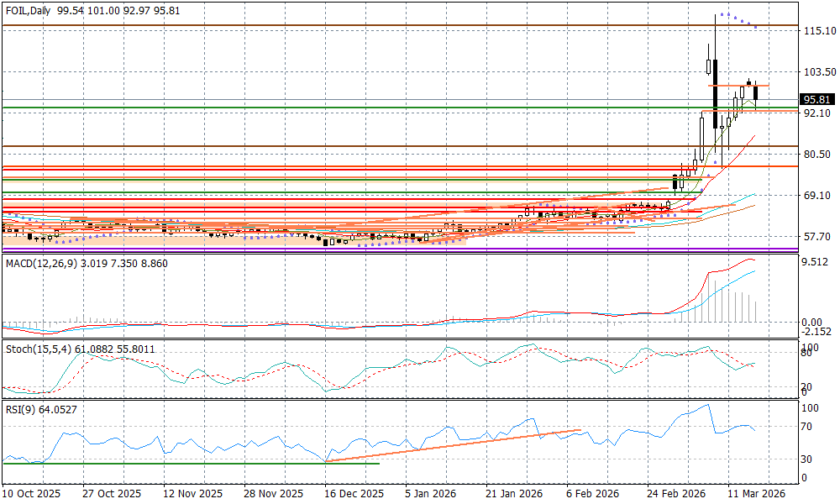Click the 69.10 price level label
The width and height of the screenshot is (840, 504).
tap(817, 196)
